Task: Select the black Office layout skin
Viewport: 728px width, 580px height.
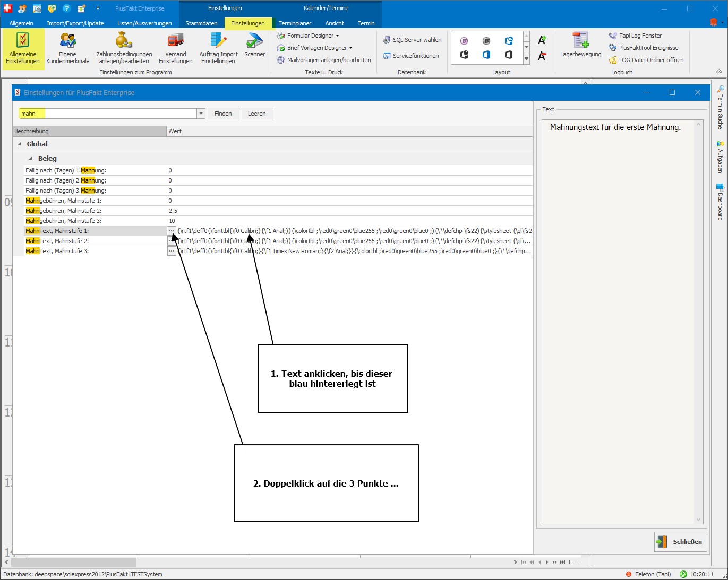Action: (x=509, y=55)
